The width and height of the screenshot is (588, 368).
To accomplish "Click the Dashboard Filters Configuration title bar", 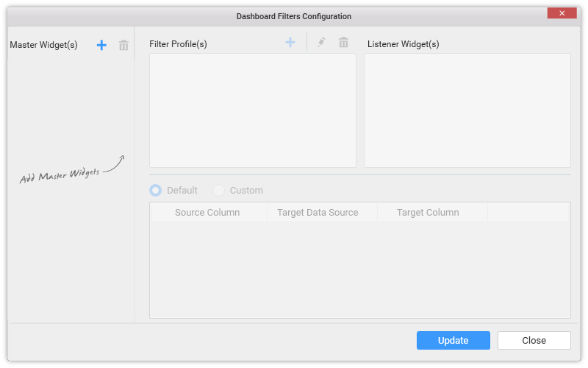I will tap(293, 16).
